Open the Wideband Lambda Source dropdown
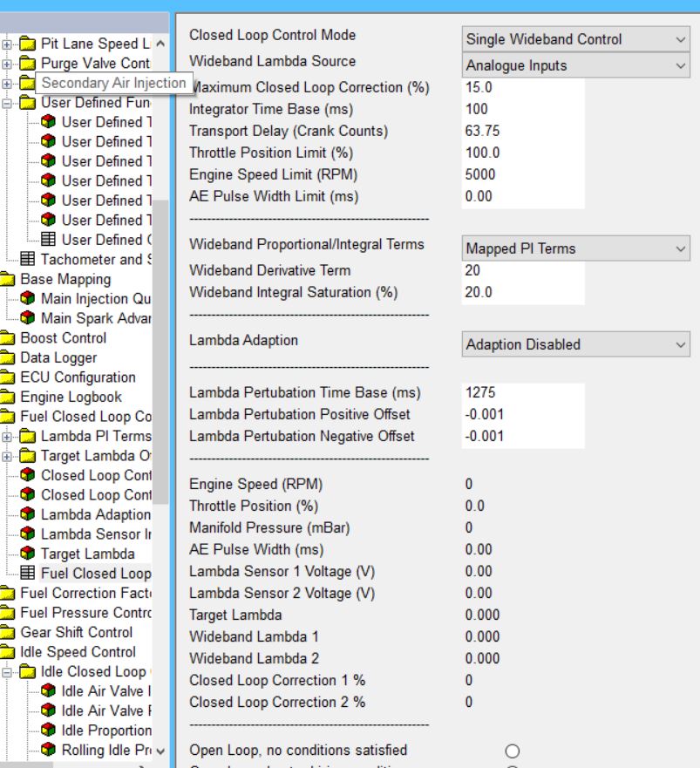This screenshot has height=768, width=700. (x=575, y=65)
